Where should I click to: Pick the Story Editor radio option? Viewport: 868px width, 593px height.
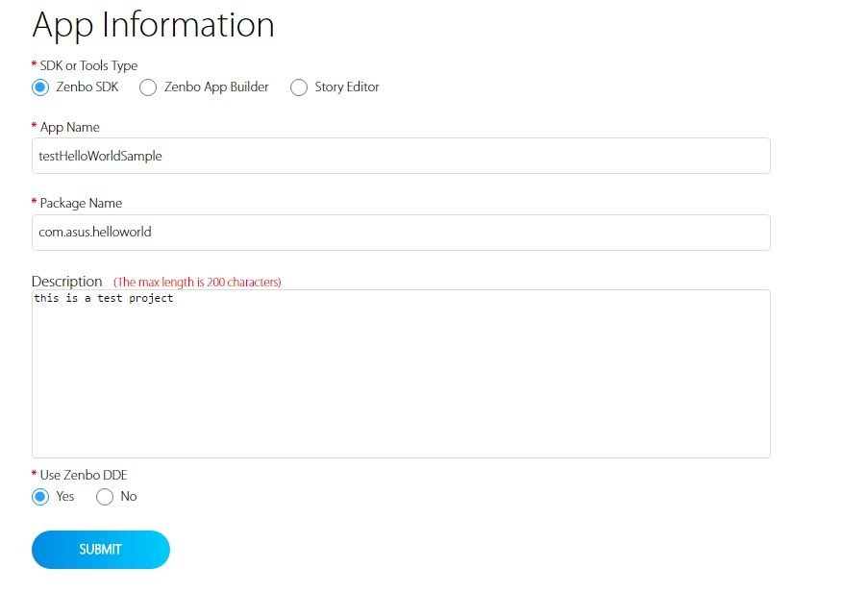[299, 87]
